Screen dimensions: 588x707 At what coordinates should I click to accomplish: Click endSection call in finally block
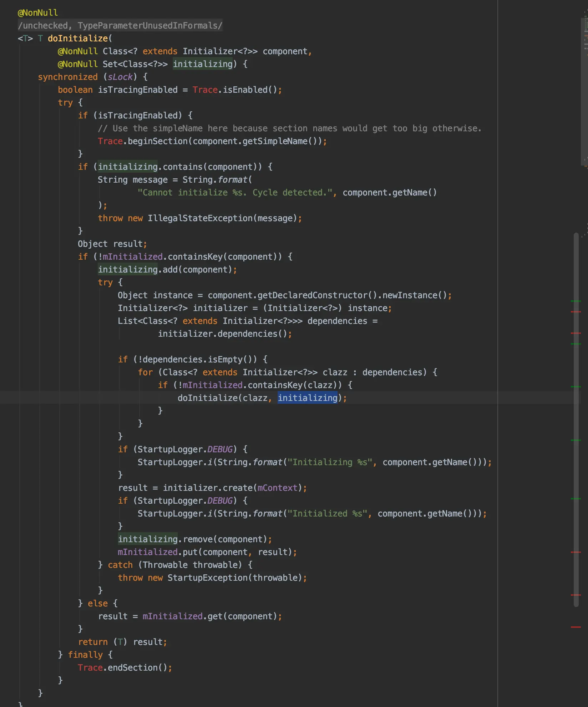pos(132,667)
